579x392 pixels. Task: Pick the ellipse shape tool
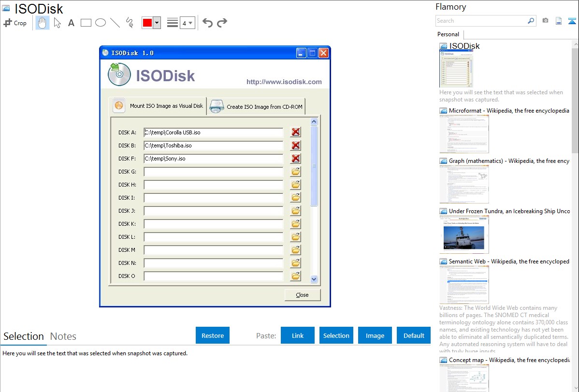pos(101,23)
